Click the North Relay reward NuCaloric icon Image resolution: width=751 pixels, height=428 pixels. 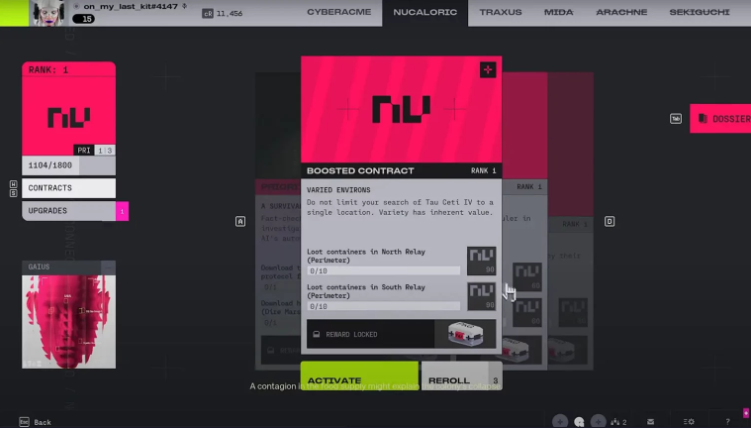tap(481, 262)
